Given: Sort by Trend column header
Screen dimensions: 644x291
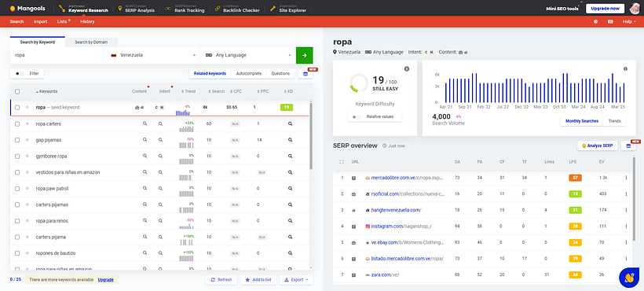Looking at the screenshot, I should click(x=188, y=91).
